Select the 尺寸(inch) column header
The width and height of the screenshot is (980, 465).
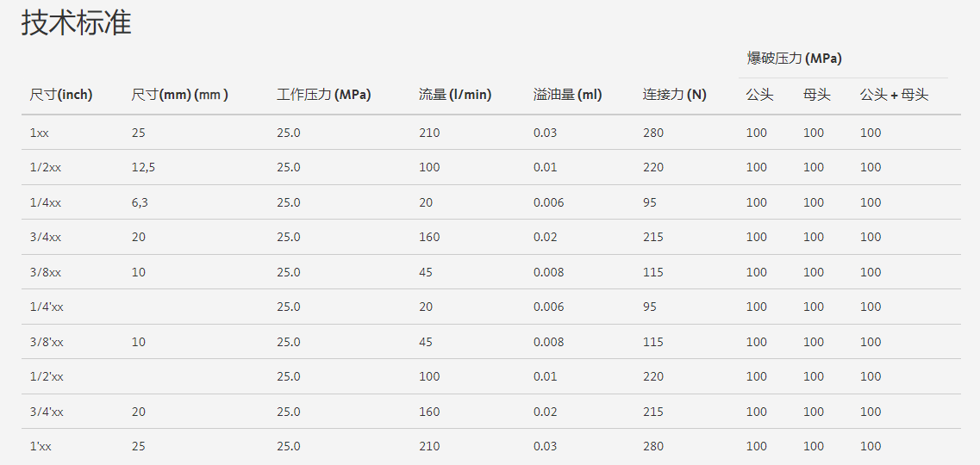61,95
